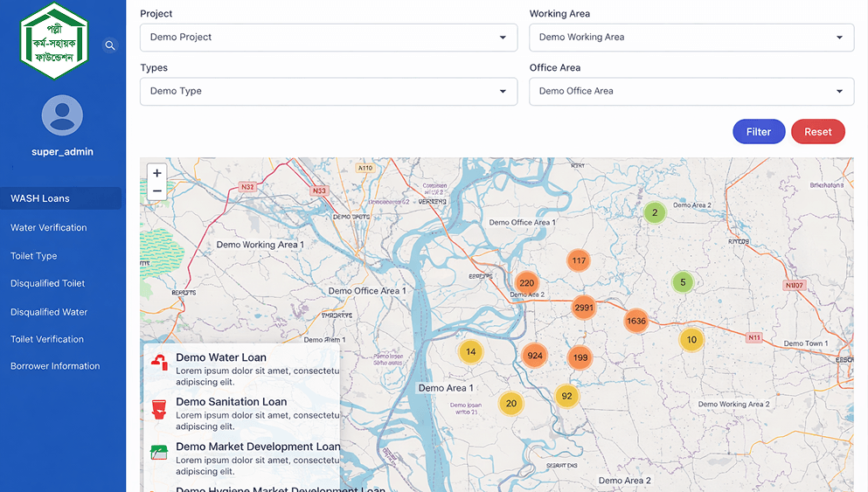Click the Demo Water Loan tap icon
This screenshot has width=868, height=492.
pyautogui.click(x=159, y=362)
